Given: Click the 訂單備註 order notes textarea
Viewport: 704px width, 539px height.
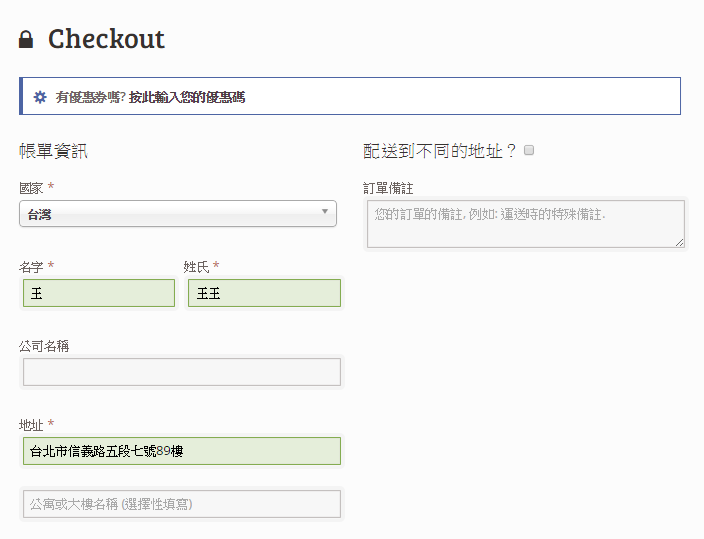Looking at the screenshot, I should pos(525,223).
